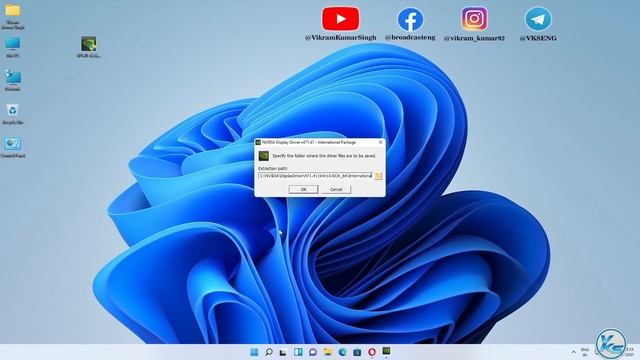Select the Recycle Bin desktop icon
The image size is (640, 360).
click(x=13, y=114)
